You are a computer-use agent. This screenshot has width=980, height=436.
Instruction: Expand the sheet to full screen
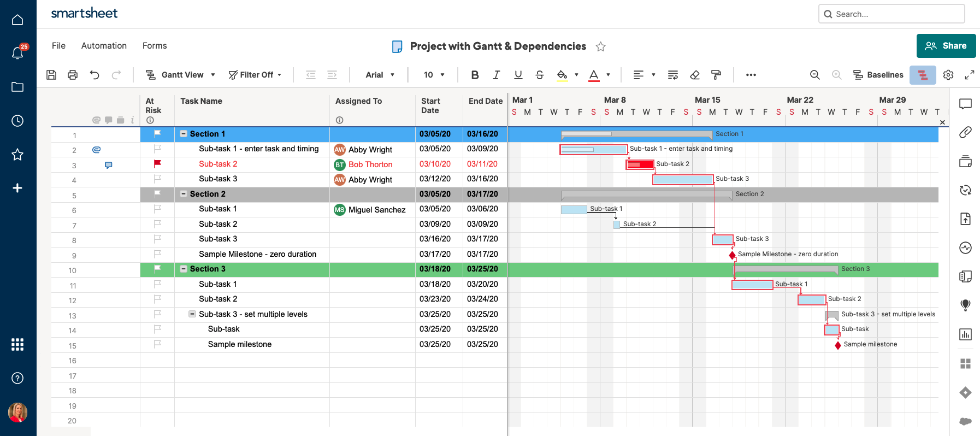(x=970, y=75)
